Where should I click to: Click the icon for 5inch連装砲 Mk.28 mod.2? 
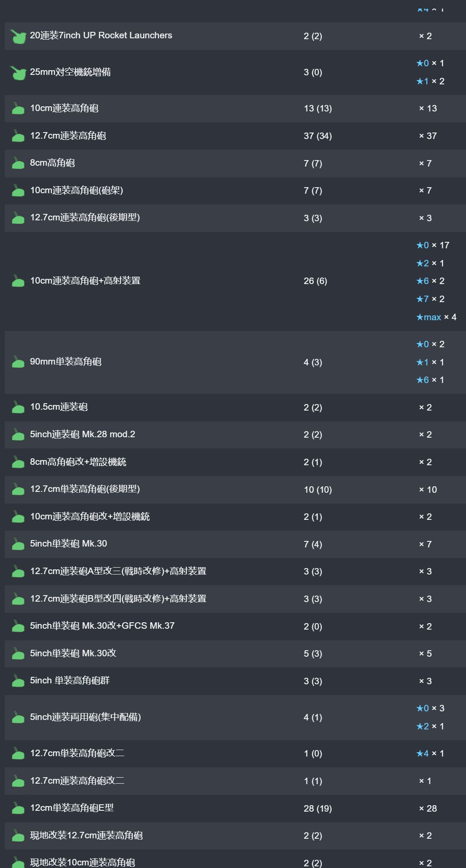tap(18, 435)
